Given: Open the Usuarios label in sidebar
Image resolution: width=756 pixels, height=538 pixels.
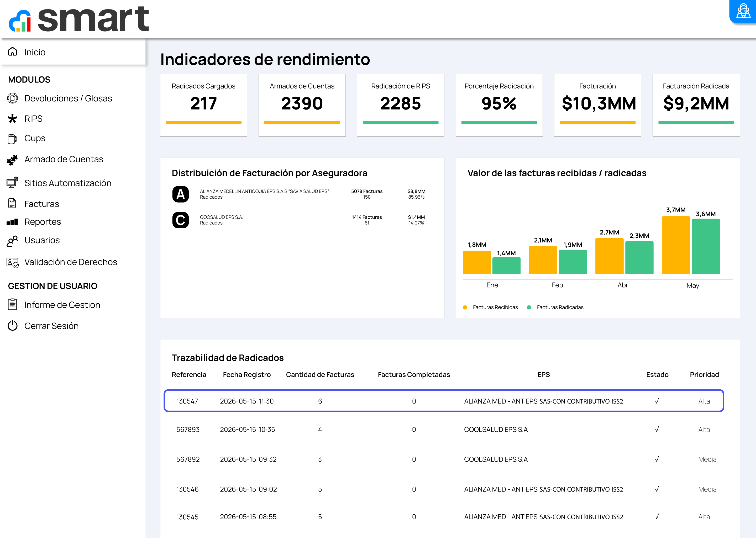Looking at the screenshot, I should point(42,240).
